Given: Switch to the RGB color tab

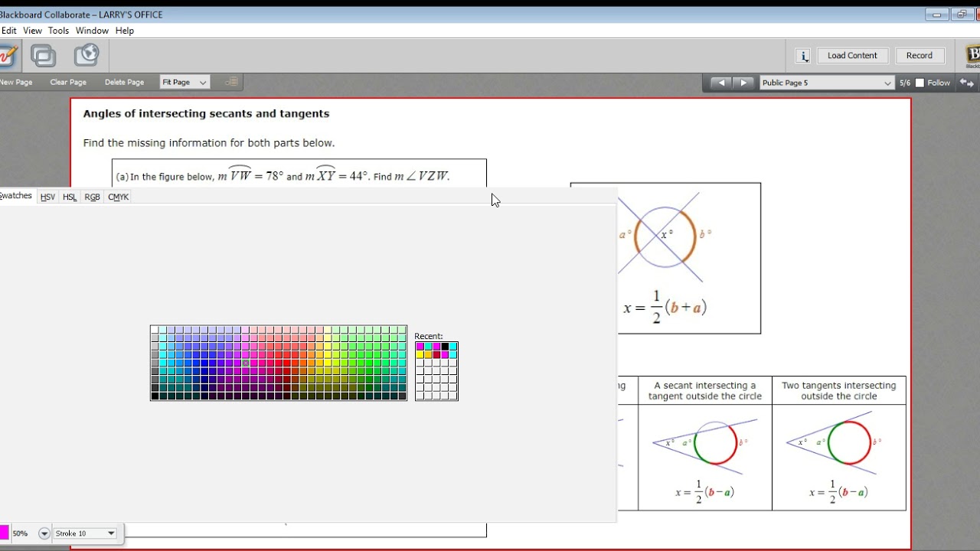Looking at the screenshot, I should coord(92,197).
